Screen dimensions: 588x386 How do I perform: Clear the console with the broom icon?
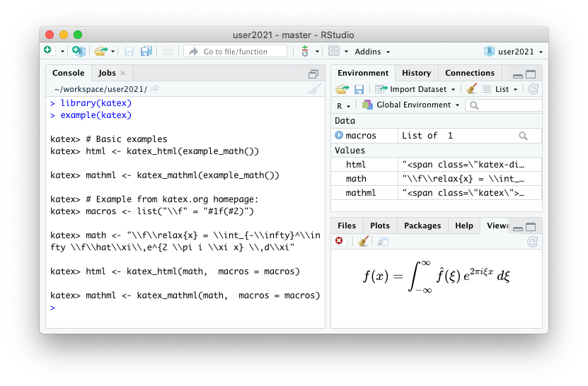click(314, 89)
